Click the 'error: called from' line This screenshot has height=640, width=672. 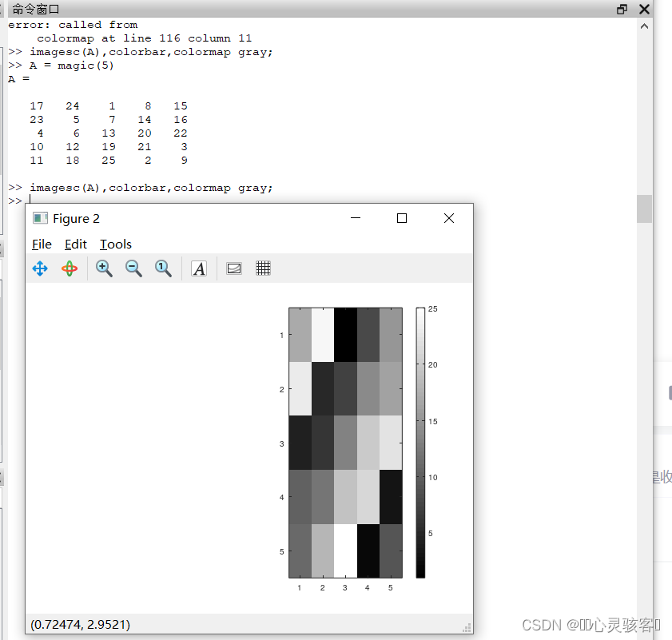tap(73, 25)
